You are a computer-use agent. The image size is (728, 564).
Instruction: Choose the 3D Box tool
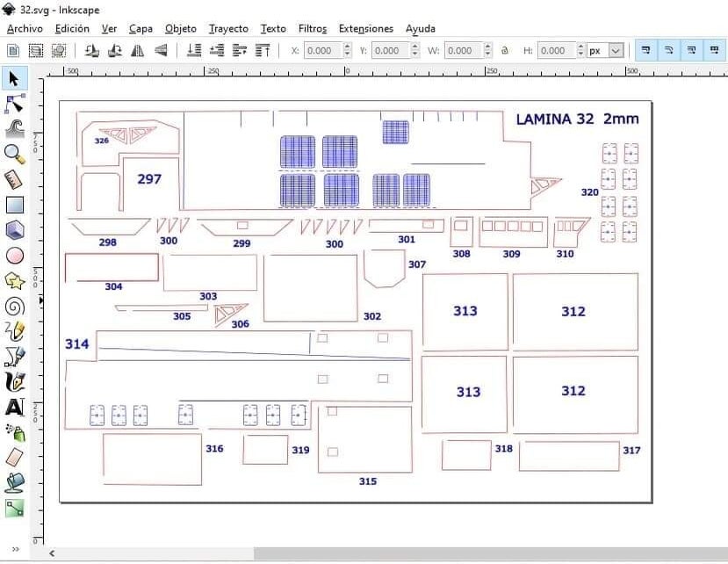click(x=14, y=230)
